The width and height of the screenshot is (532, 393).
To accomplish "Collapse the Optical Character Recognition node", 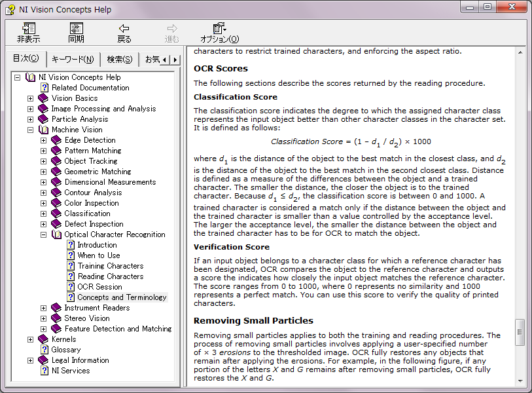I will point(43,234).
